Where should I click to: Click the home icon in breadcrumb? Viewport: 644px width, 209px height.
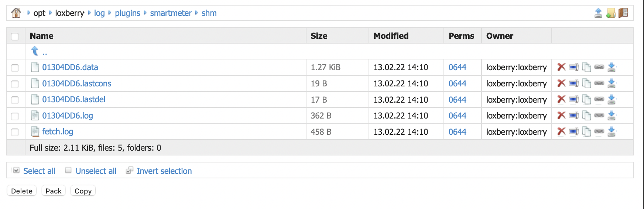pyautogui.click(x=16, y=13)
